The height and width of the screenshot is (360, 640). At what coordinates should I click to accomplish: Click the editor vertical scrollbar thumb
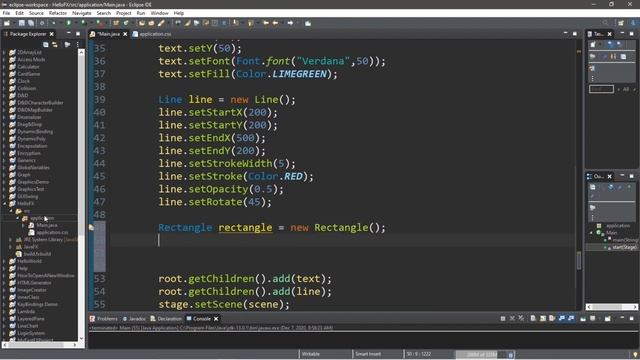(579, 260)
